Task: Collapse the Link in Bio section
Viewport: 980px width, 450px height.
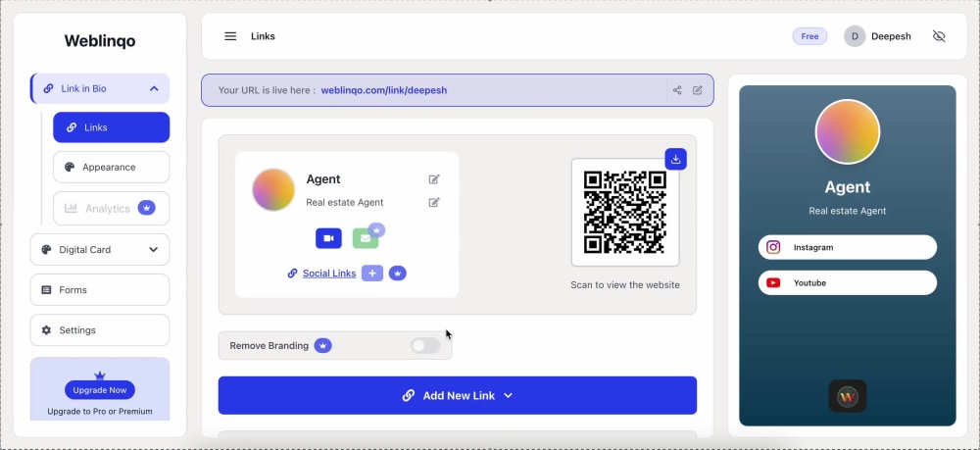Action: pyautogui.click(x=154, y=89)
